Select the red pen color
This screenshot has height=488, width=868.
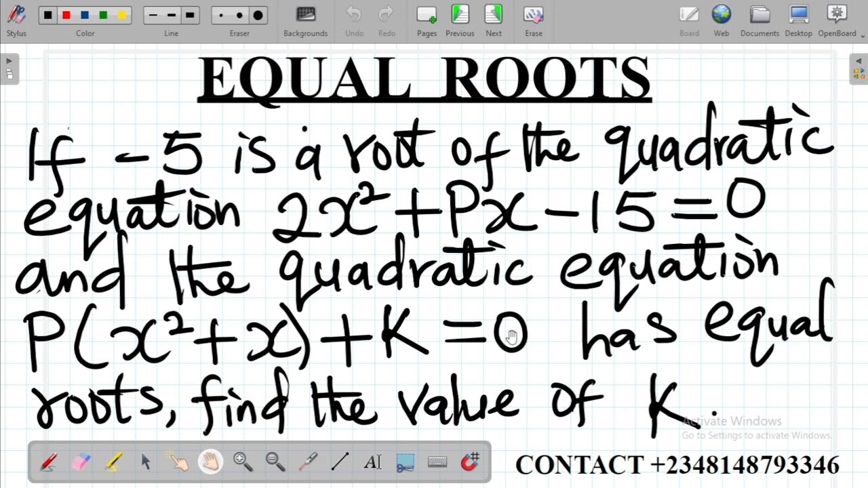pyautogui.click(x=66, y=15)
